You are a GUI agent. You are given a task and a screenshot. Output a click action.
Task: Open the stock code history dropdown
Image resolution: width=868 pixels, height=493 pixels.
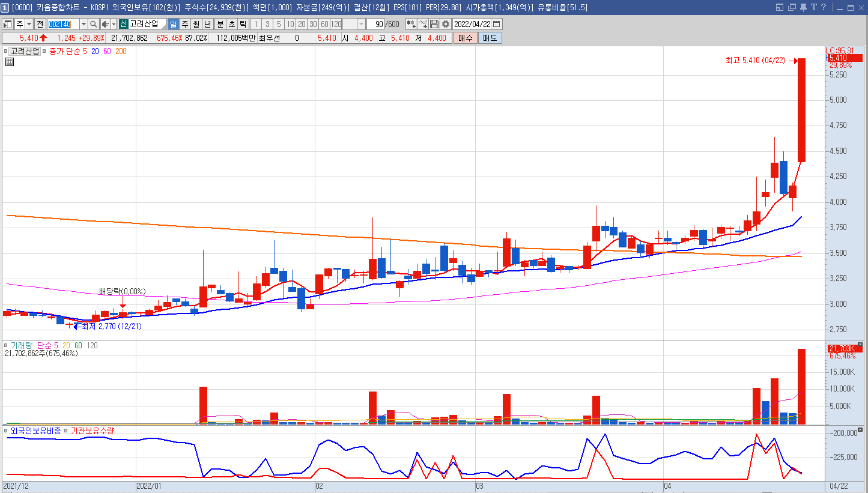[83, 24]
